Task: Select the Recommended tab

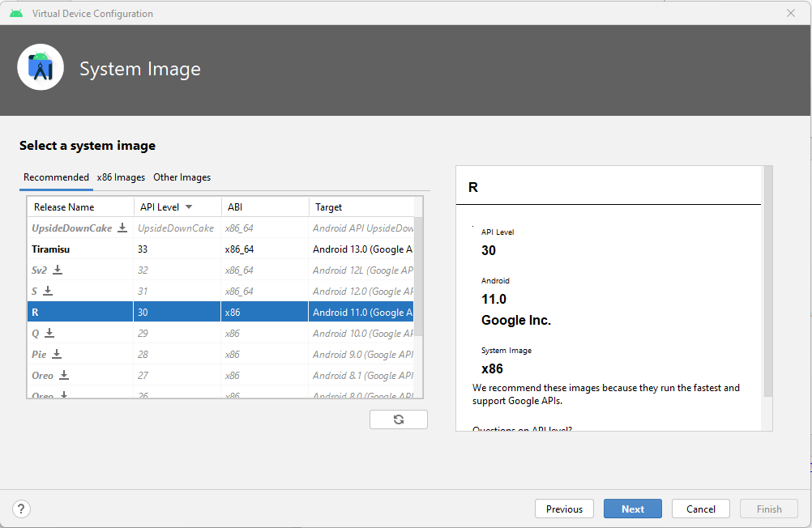Action: [x=56, y=177]
